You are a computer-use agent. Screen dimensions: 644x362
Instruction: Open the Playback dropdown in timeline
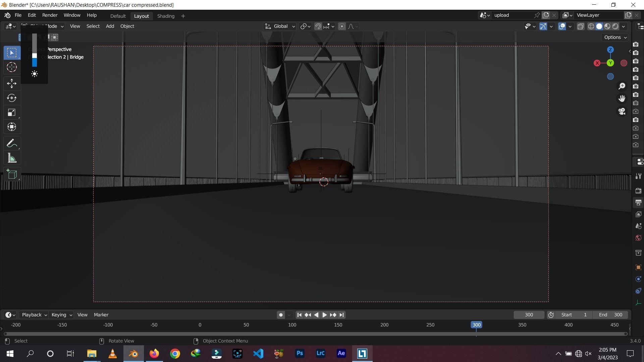coord(34,315)
